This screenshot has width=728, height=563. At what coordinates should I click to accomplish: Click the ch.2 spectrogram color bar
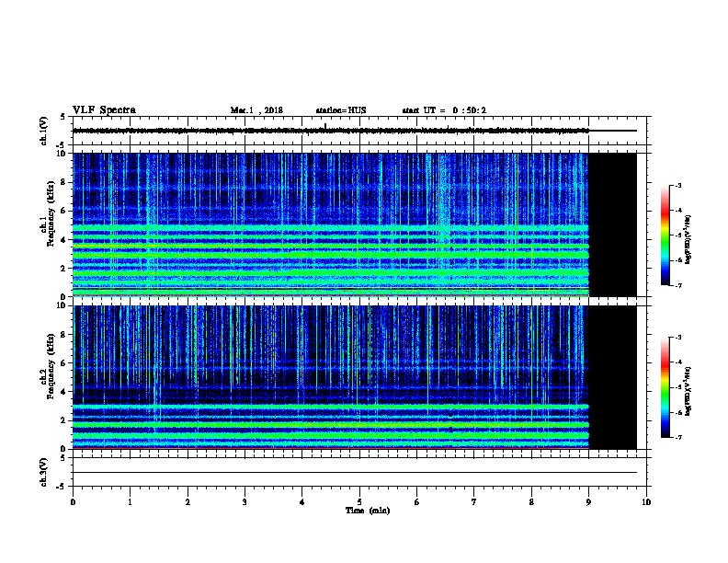pyautogui.click(x=665, y=387)
